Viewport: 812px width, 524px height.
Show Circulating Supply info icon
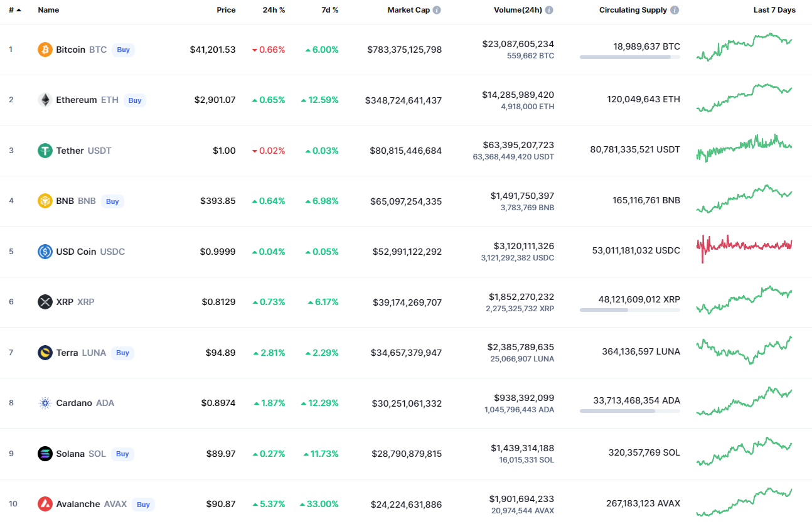675,10
